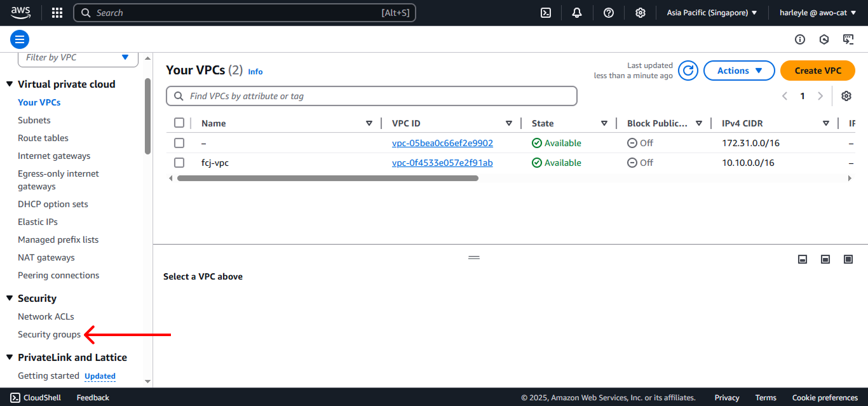Open table preferences gear icon
The image size is (868, 406).
(846, 96)
